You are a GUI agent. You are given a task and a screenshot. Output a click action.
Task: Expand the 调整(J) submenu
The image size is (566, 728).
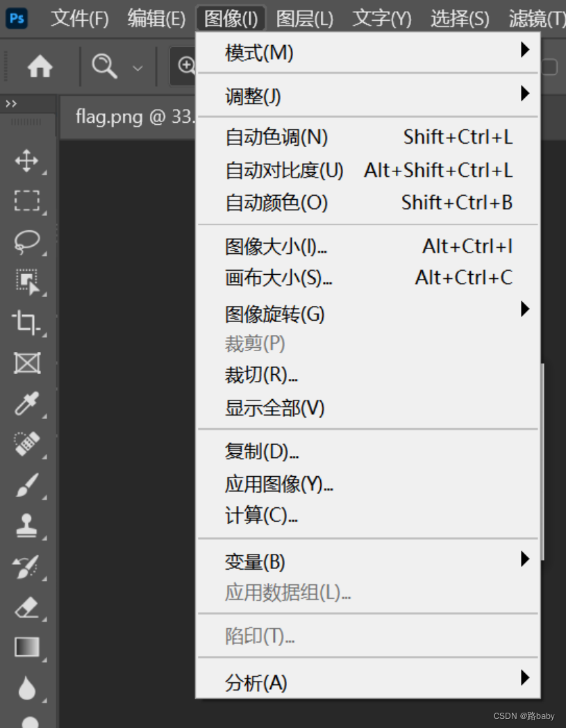point(368,96)
